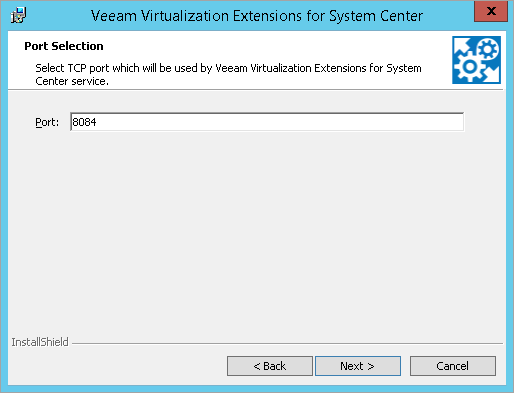Screen dimensions: 514x393
Task: Click the Center service text line
Action: coord(72,81)
